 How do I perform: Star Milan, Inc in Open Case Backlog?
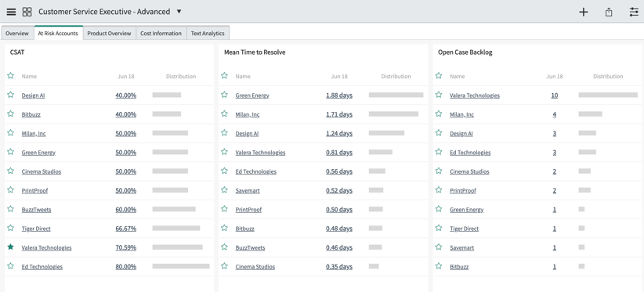point(439,114)
